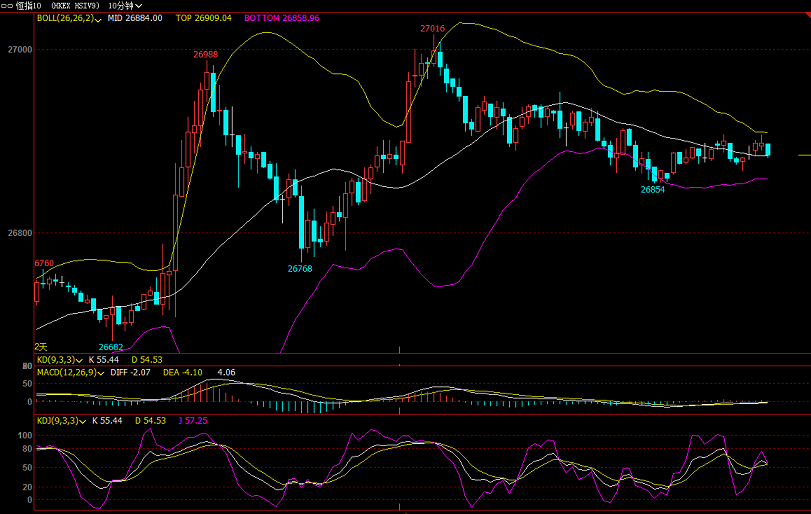Click the MACD DIFF -2.07 value
The image size is (811, 514).
[132, 372]
